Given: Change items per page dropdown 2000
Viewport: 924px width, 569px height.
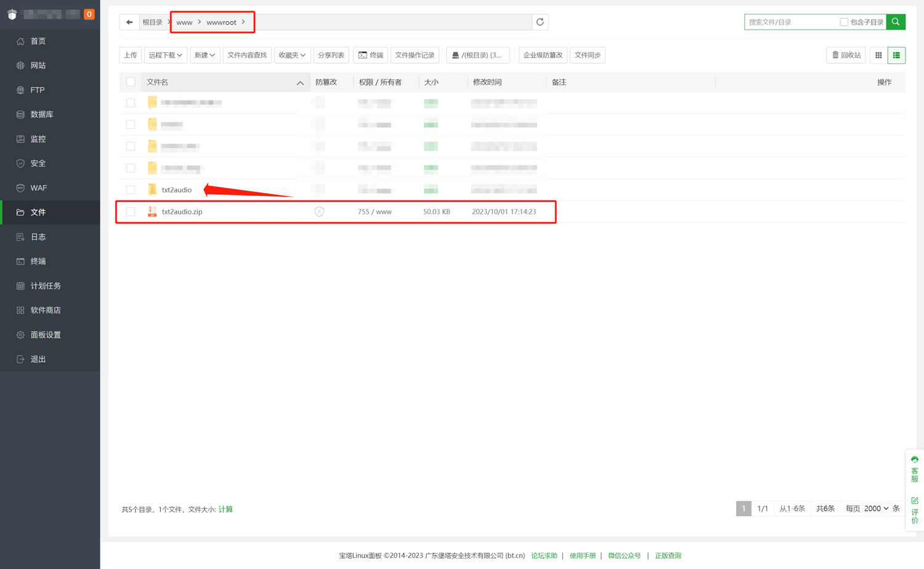Looking at the screenshot, I should click(875, 509).
